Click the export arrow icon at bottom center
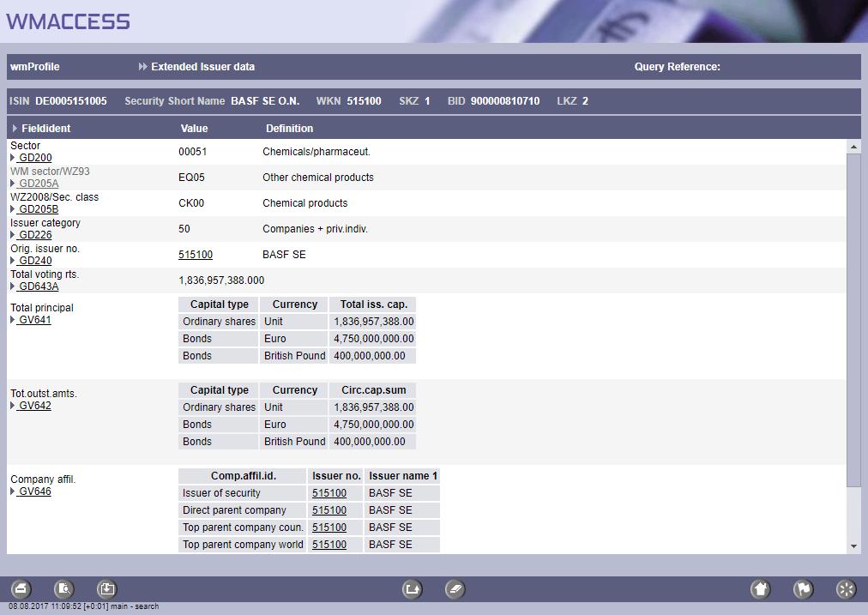This screenshot has width=868, height=615. pos(413,589)
